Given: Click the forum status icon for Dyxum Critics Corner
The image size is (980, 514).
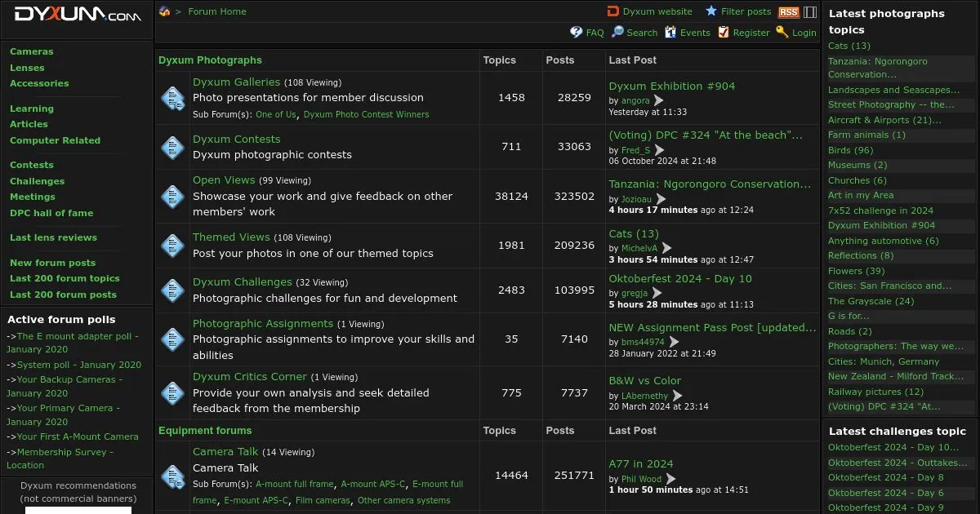Looking at the screenshot, I should click(x=172, y=392).
